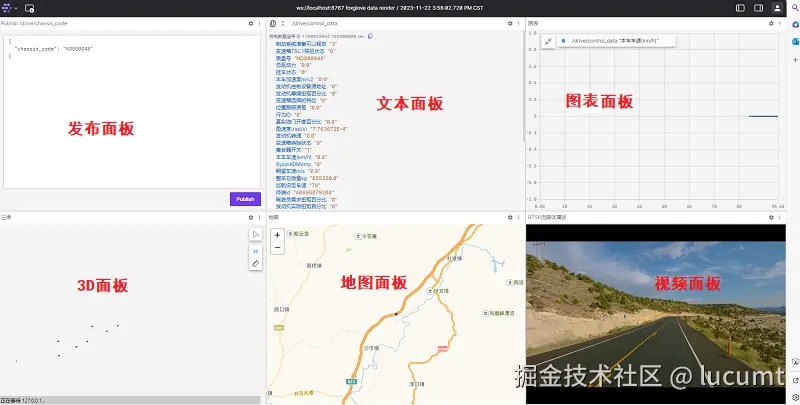
Task: Select the 3D panel pointer select tool
Action: tap(256, 234)
